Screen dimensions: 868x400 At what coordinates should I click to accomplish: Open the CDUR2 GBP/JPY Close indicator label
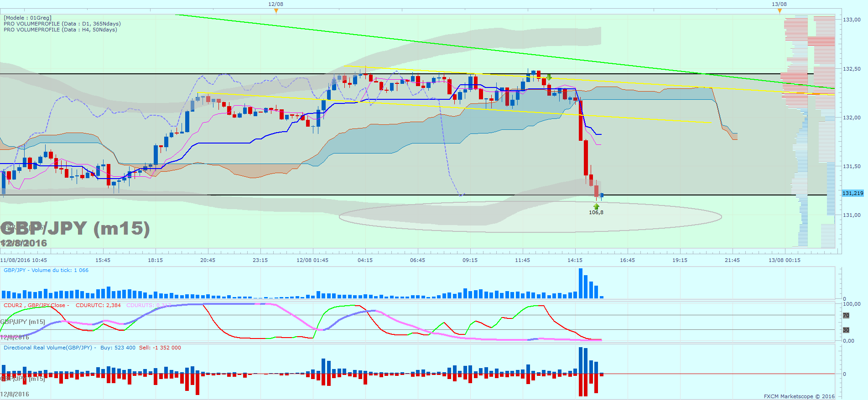point(36,305)
